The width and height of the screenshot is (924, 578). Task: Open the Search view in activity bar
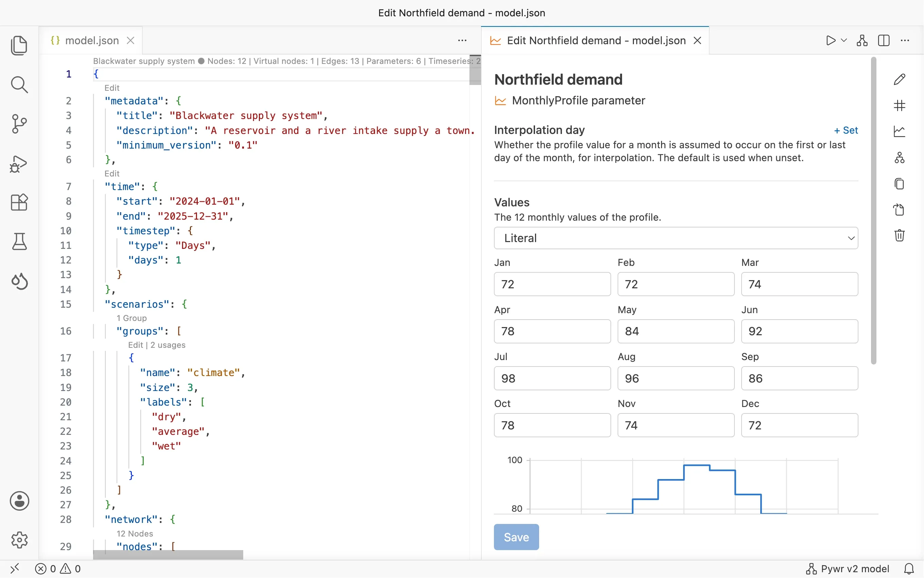click(x=19, y=85)
